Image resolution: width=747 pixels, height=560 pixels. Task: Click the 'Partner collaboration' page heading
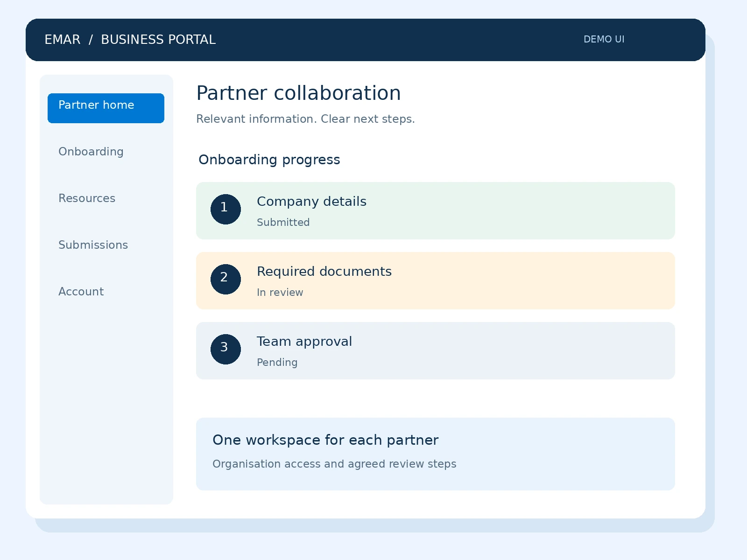tap(298, 93)
